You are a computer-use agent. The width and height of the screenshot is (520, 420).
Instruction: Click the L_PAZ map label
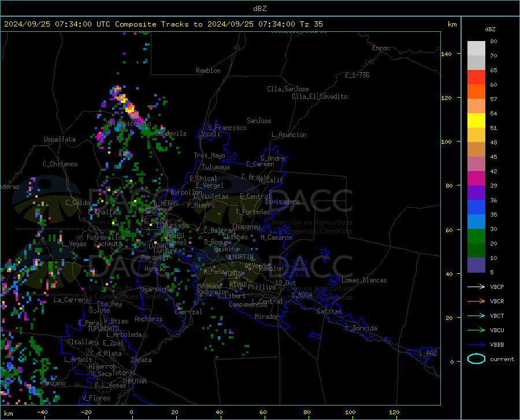click(428, 354)
